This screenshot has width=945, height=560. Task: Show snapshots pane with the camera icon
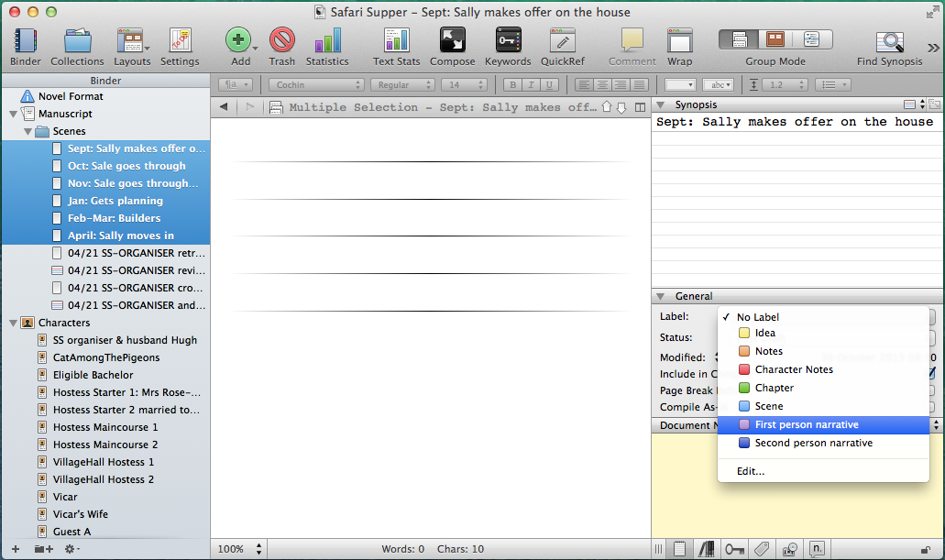tap(789, 549)
